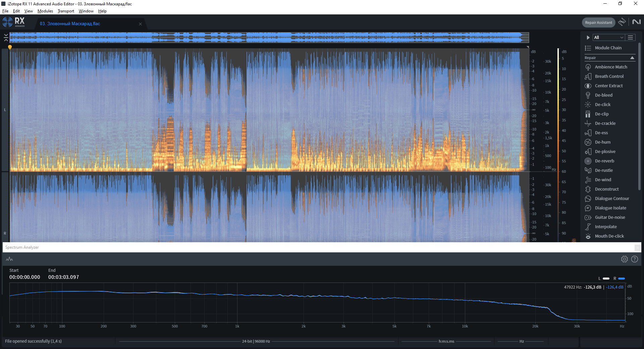
Task: Click the Start time 00:00:00.000 value
Action: click(25, 277)
